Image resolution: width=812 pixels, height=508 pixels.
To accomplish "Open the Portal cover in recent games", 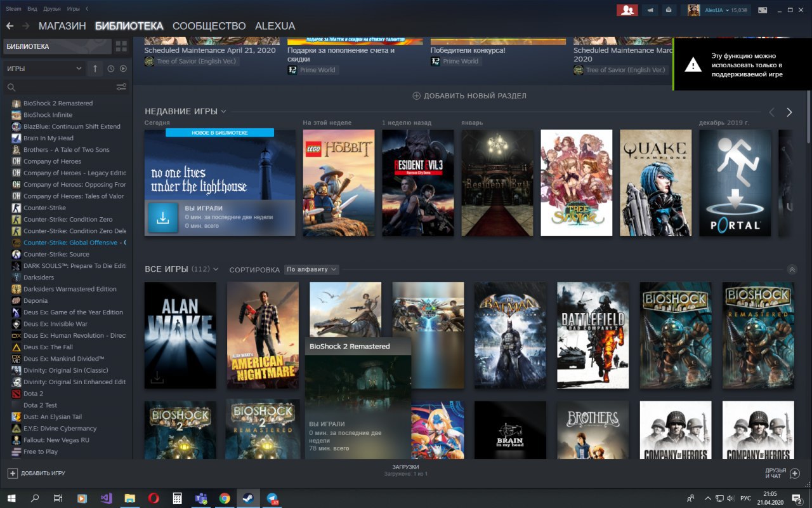I will click(735, 183).
